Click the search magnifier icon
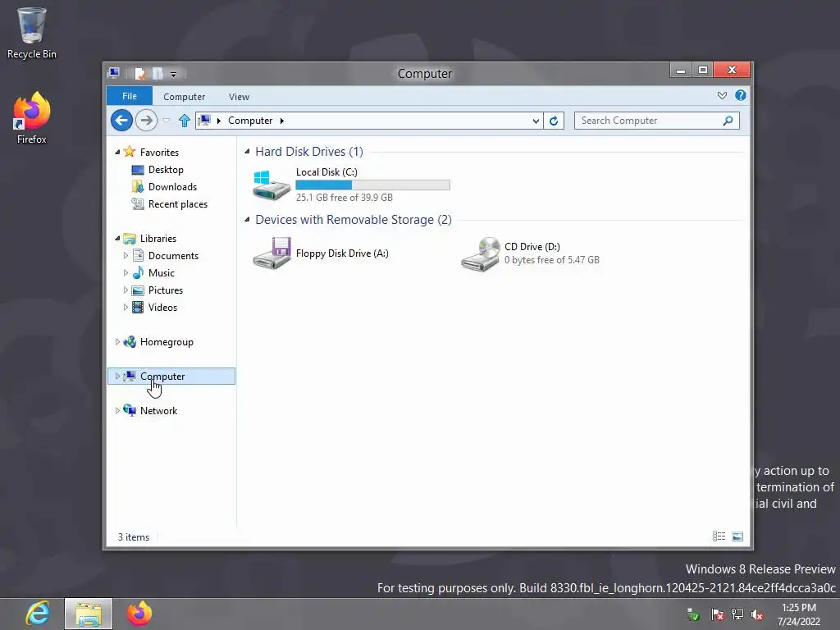Screen dimensions: 840x630 point(728,121)
